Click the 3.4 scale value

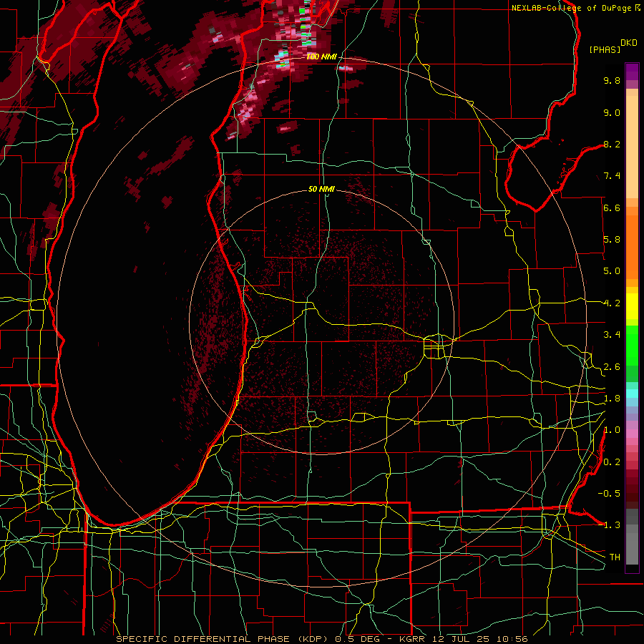[612, 335]
